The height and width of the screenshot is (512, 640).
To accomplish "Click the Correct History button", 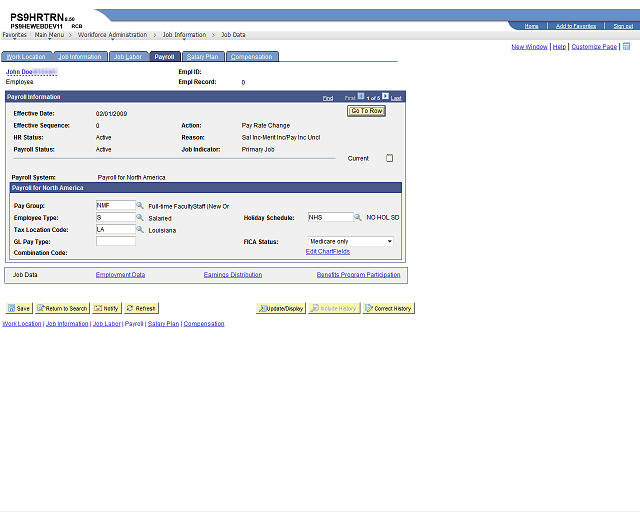I will tap(389, 308).
